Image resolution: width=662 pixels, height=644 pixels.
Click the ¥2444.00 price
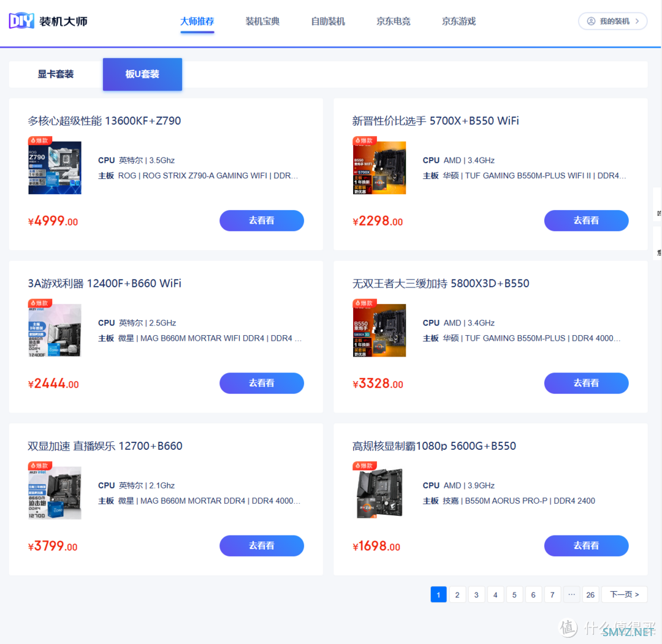tap(53, 384)
